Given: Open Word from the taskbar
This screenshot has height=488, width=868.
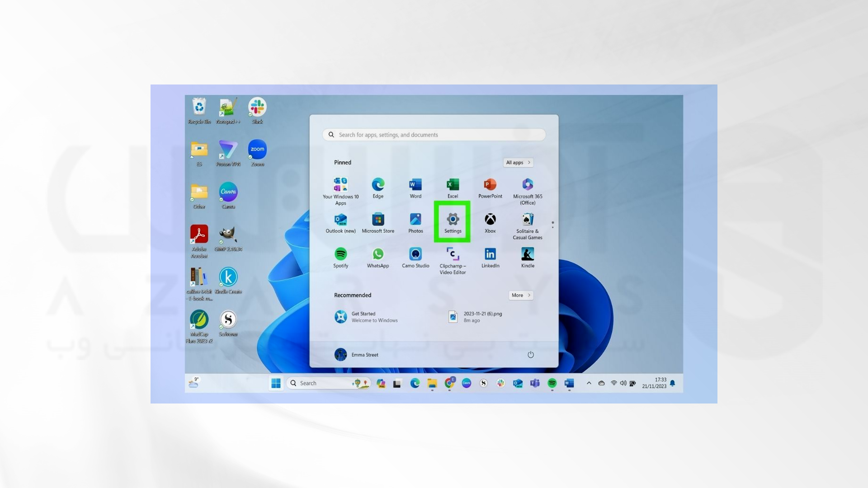Looking at the screenshot, I should click(x=569, y=383).
